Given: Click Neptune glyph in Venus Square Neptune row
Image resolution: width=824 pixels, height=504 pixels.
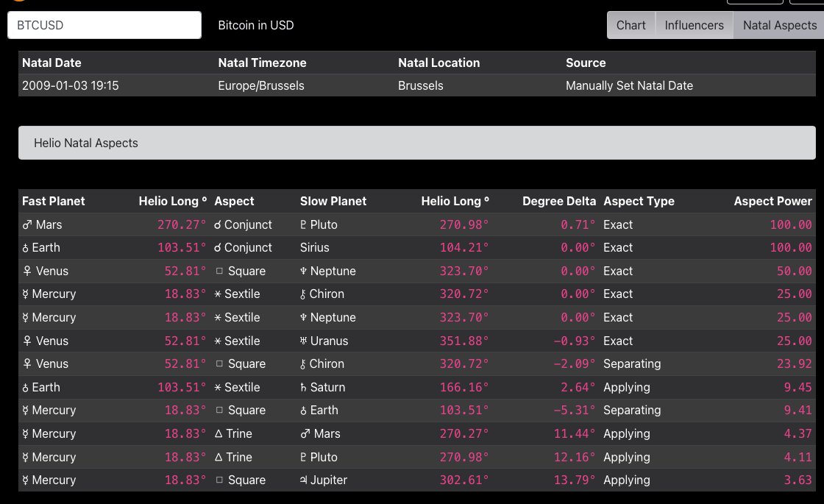Looking at the screenshot, I should coord(303,271).
